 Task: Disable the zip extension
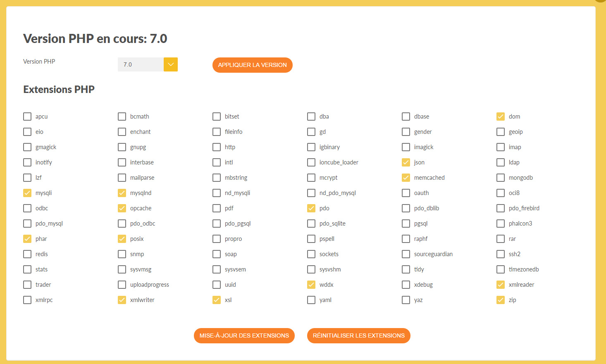coord(500,300)
